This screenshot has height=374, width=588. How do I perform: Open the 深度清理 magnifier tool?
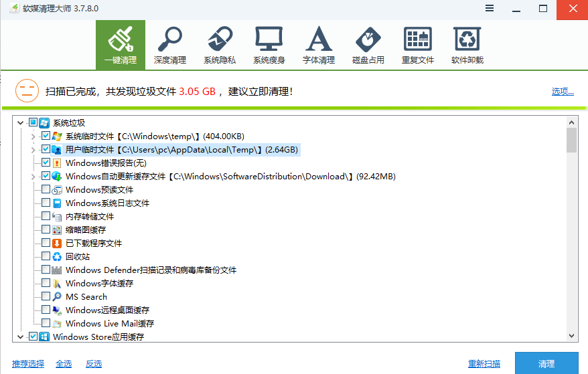coord(170,45)
